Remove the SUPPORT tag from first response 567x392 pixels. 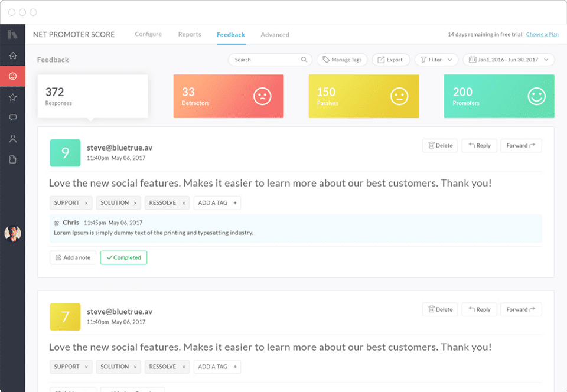click(86, 203)
